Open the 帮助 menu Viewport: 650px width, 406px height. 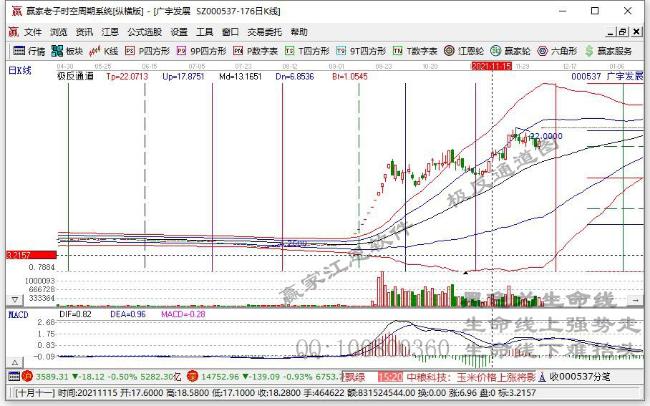299,32
